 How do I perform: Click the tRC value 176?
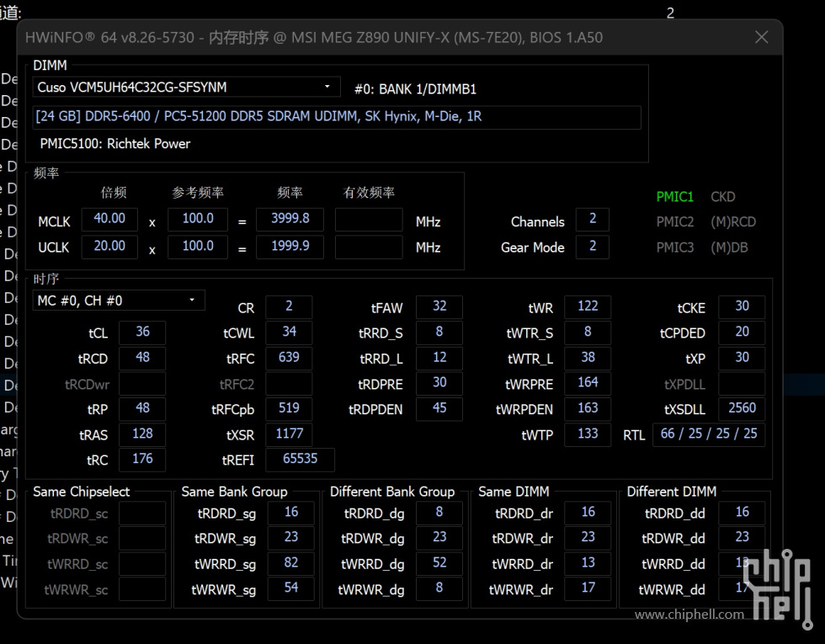click(142, 460)
